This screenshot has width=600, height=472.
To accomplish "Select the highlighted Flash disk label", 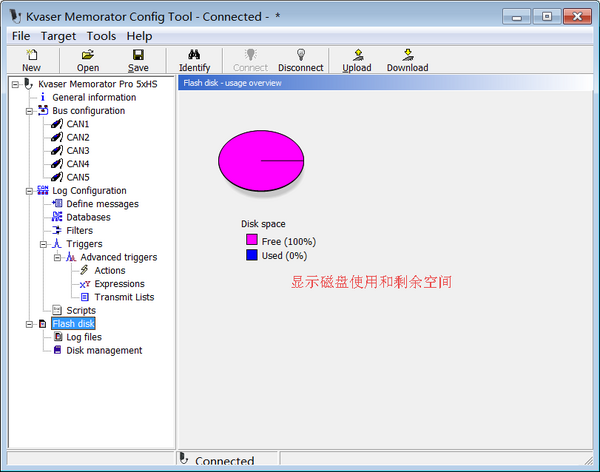I will [73, 324].
